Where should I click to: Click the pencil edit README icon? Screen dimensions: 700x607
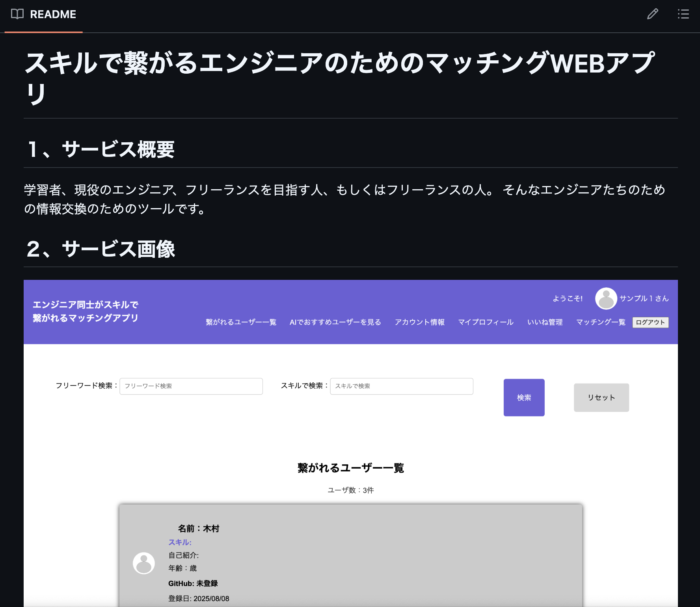click(652, 14)
